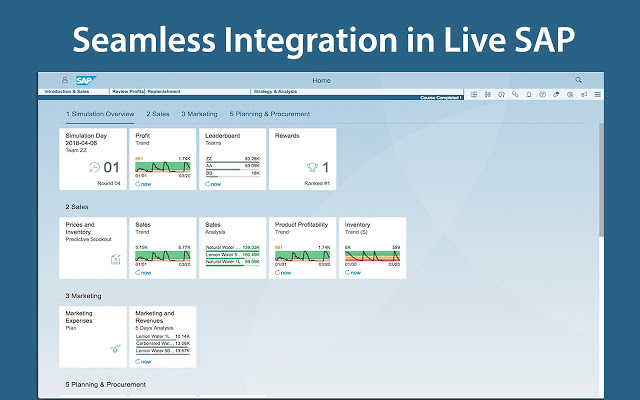
Task: Refresh the Inventory Trend tile via its now icon
Action: point(353,273)
